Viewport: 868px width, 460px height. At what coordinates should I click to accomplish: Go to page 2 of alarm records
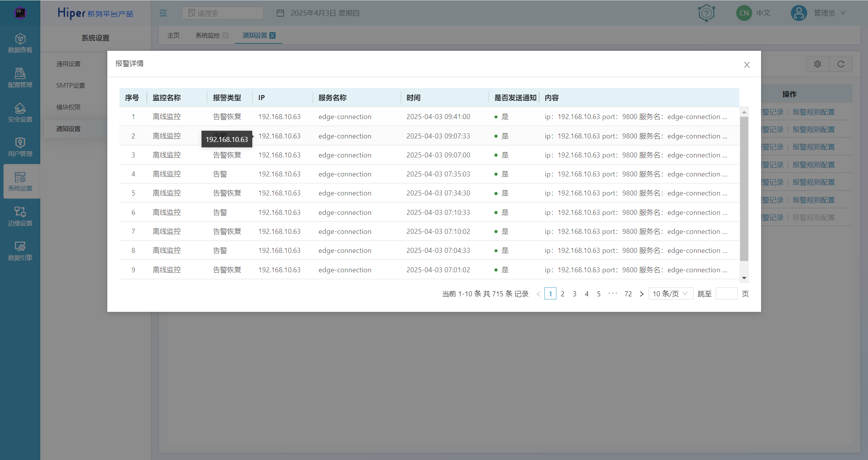click(563, 294)
